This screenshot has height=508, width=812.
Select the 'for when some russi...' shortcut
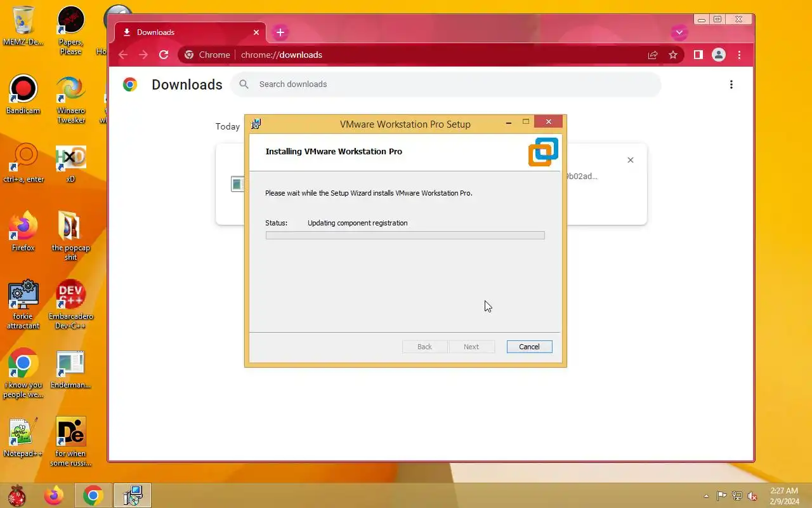(70, 442)
